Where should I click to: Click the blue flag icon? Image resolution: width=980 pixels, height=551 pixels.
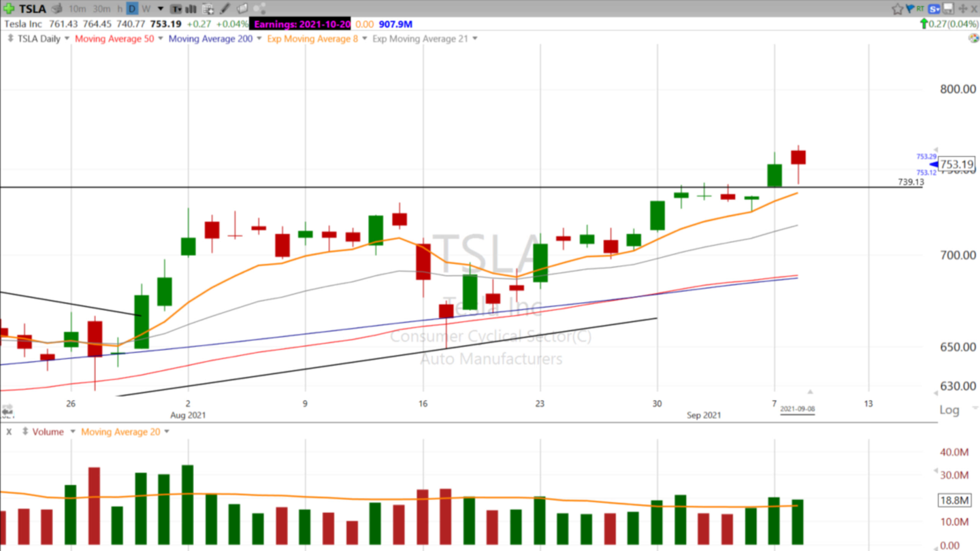[909, 9]
